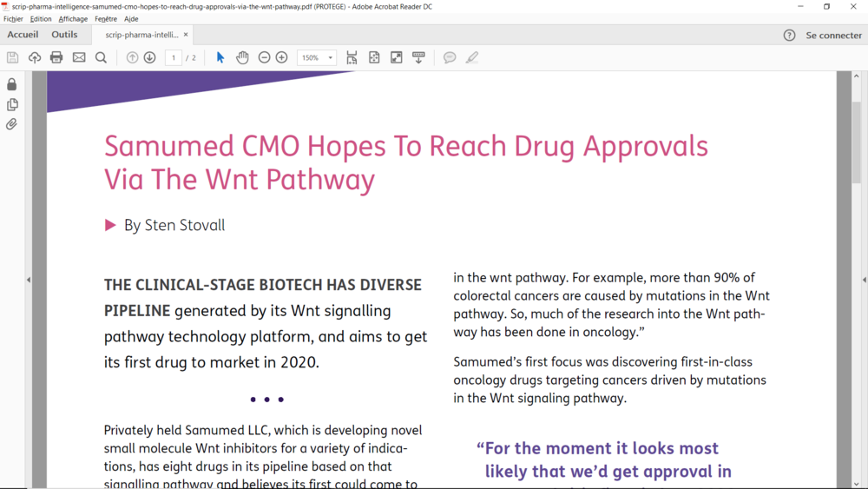Zoom in using the plus button
868x489 pixels.
(x=281, y=57)
